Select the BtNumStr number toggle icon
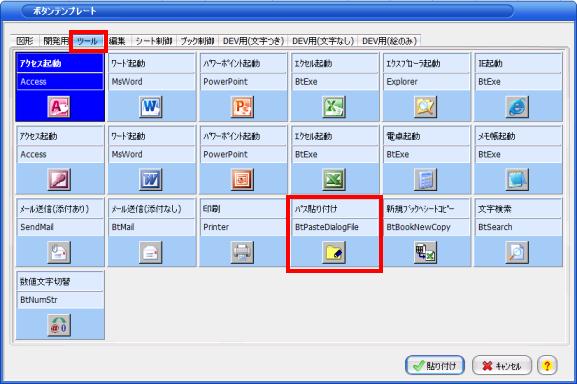The width and height of the screenshot is (577, 384). (59, 325)
